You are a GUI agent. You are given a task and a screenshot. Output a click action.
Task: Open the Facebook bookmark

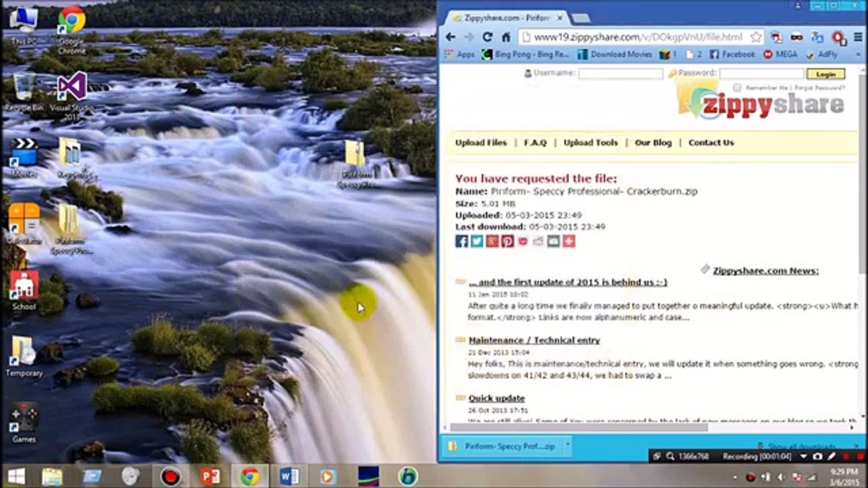[x=732, y=54]
